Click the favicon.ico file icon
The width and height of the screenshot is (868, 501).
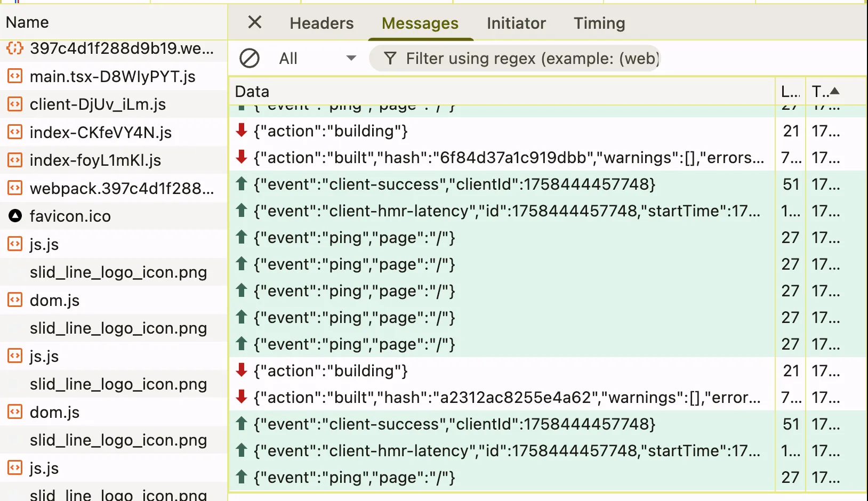coord(15,216)
